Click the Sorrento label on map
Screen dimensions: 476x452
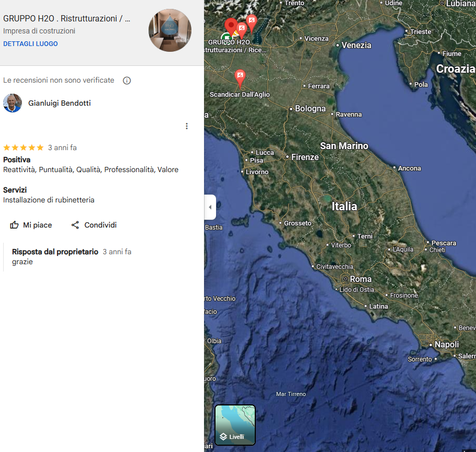tap(420, 359)
